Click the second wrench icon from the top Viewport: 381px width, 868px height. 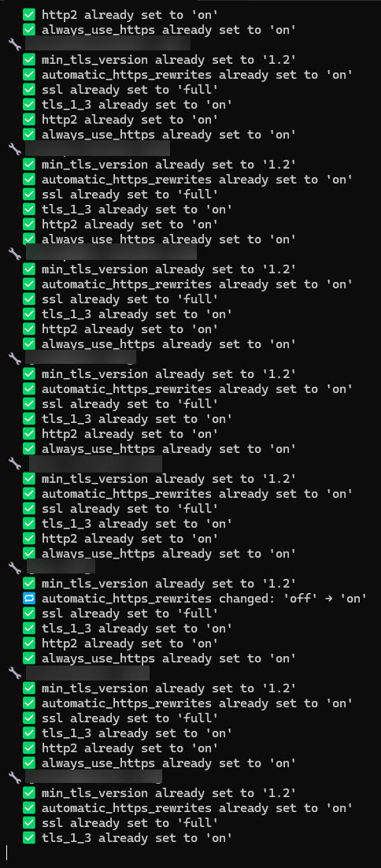[x=16, y=148]
